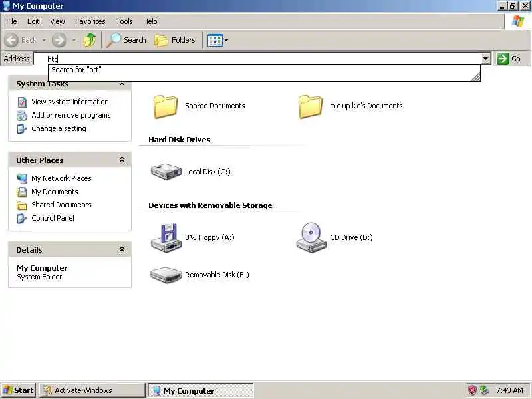The width and height of the screenshot is (532, 399).
Task: Open Control Panel link
Action: point(53,218)
